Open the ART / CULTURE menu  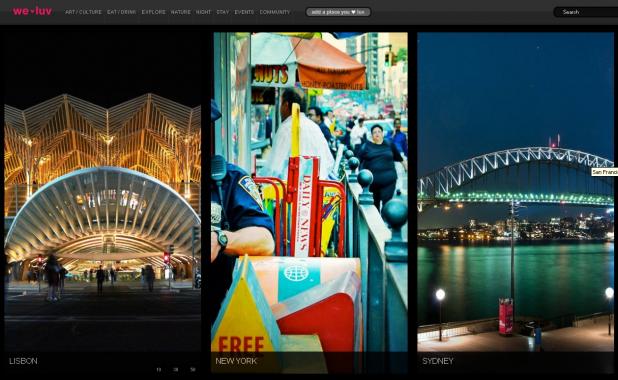83,12
